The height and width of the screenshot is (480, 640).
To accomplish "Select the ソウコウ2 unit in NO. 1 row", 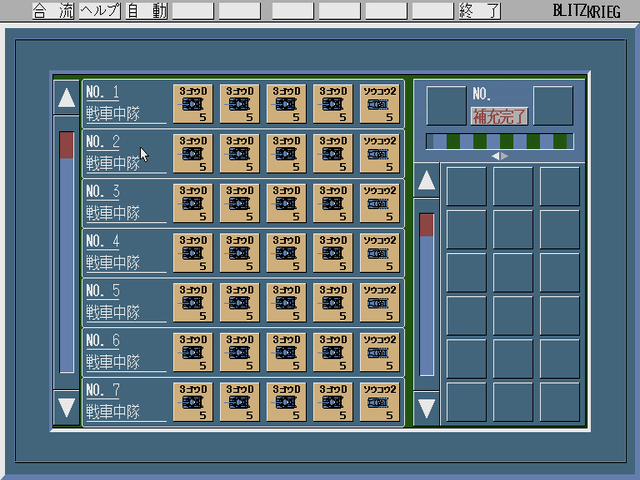I will [380, 104].
